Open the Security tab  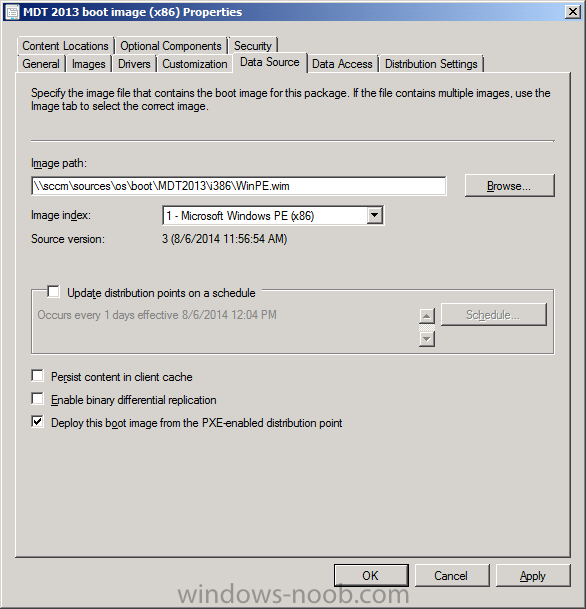pos(252,46)
